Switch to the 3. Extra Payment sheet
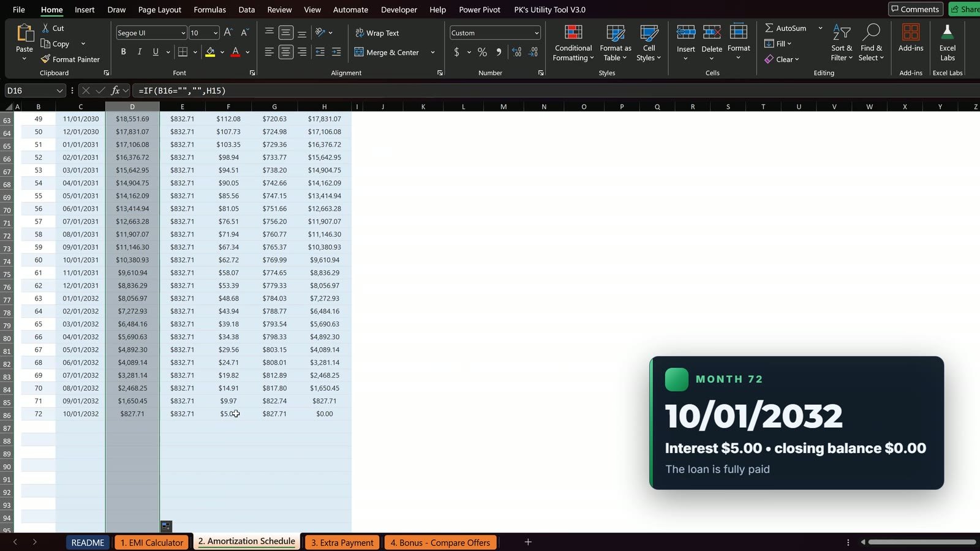 click(342, 542)
